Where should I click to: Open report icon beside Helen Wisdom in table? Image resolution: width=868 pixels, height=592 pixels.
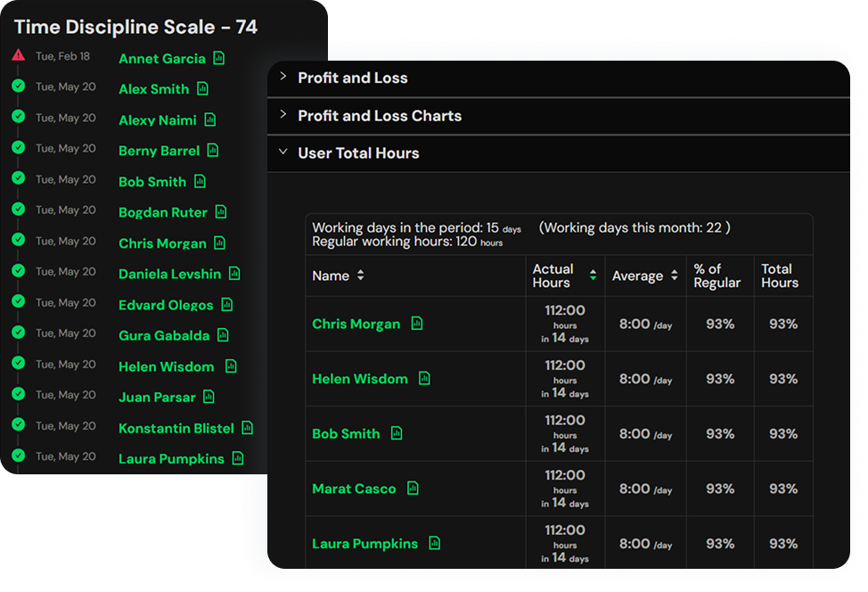424,379
